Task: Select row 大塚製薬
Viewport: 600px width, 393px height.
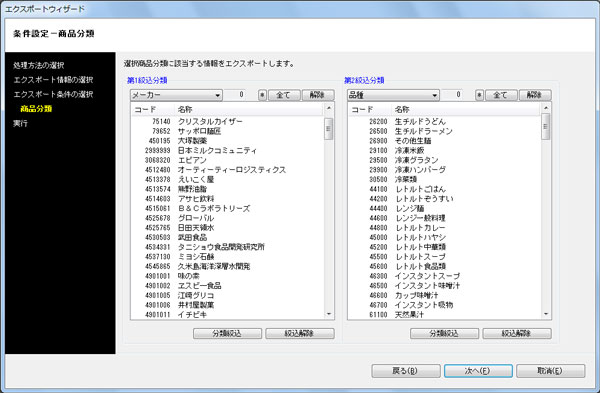Action: [x=227, y=141]
